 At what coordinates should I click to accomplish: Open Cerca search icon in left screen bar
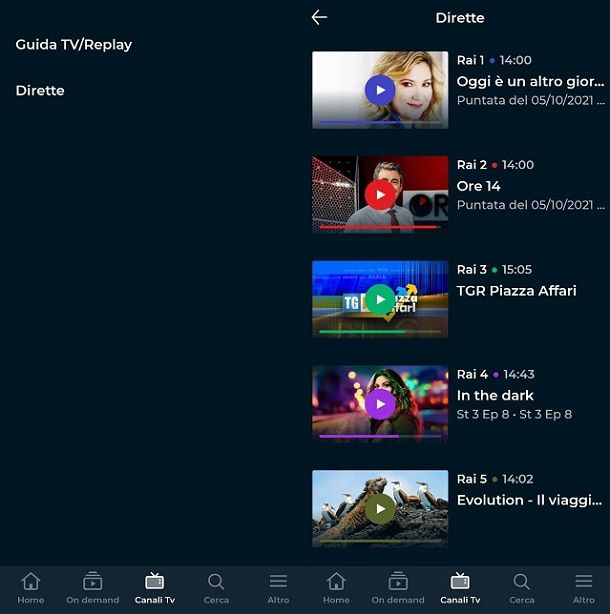[x=216, y=581]
